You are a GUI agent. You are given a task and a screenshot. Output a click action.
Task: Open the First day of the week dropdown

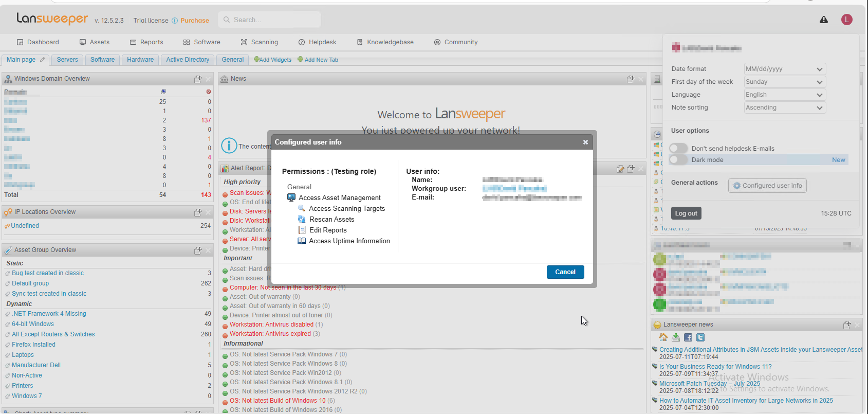785,82
